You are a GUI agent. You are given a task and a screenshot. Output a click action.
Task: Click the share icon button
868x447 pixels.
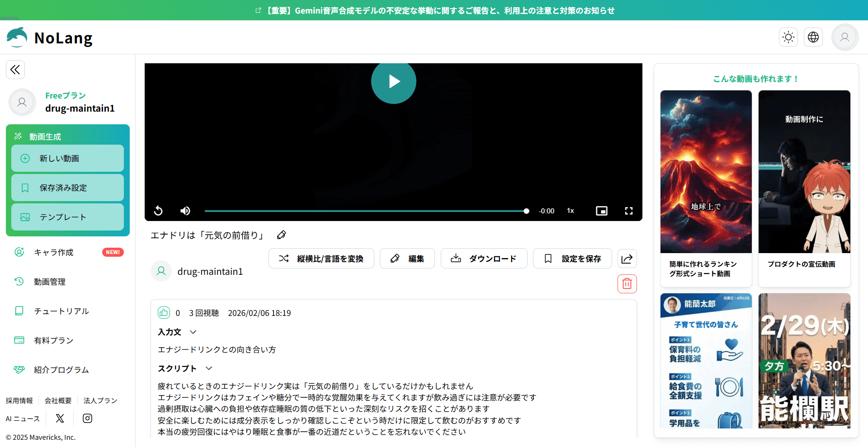coord(627,259)
